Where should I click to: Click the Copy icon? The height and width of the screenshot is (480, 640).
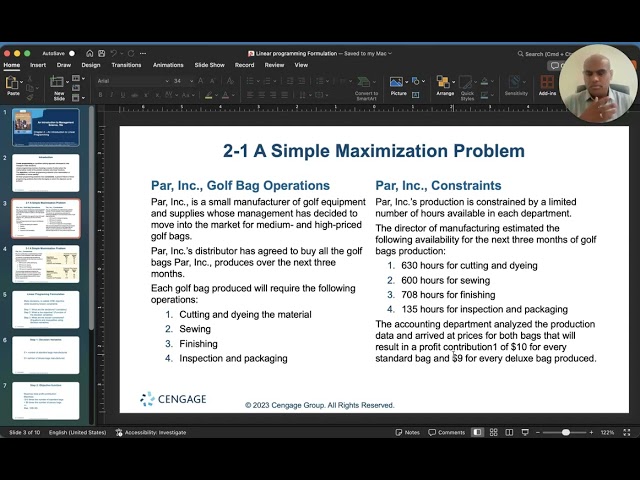click(x=30, y=88)
